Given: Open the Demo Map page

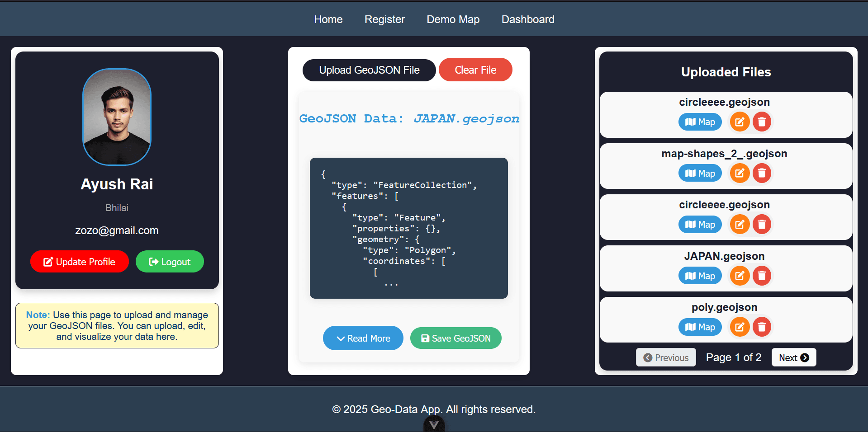Looking at the screenshot, I should coord(453,19).
